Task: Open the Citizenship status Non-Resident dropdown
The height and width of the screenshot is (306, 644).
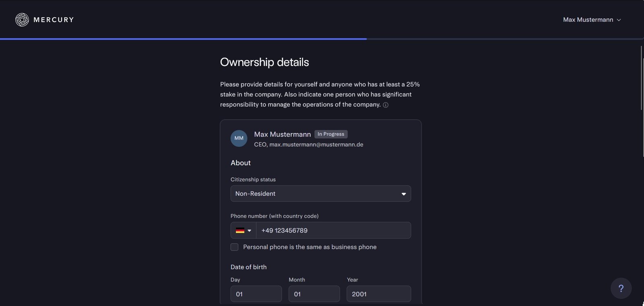Action: coord(320,194)
